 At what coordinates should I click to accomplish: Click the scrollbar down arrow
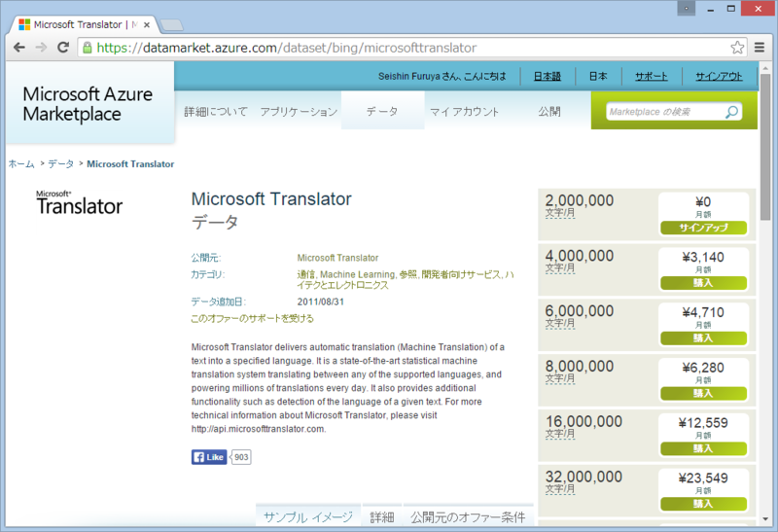click(765, 519)
